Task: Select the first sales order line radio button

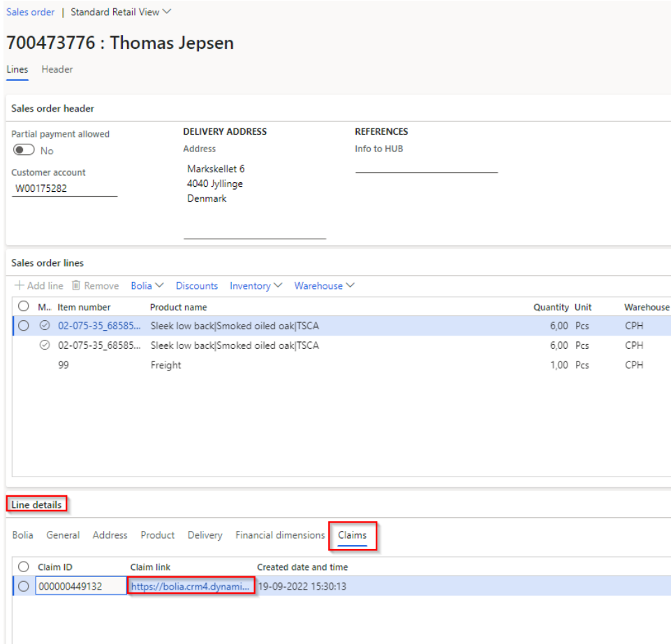Action: (24, 325)
